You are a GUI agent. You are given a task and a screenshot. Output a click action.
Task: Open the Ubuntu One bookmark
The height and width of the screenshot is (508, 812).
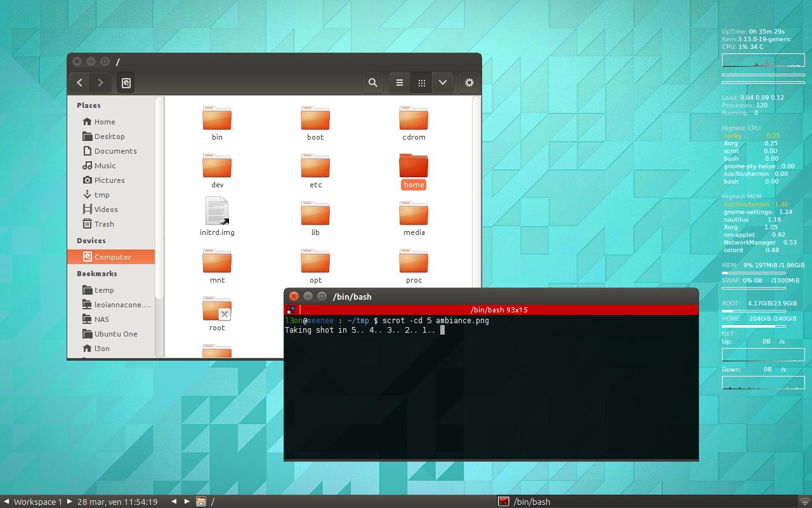pos(111,334)
